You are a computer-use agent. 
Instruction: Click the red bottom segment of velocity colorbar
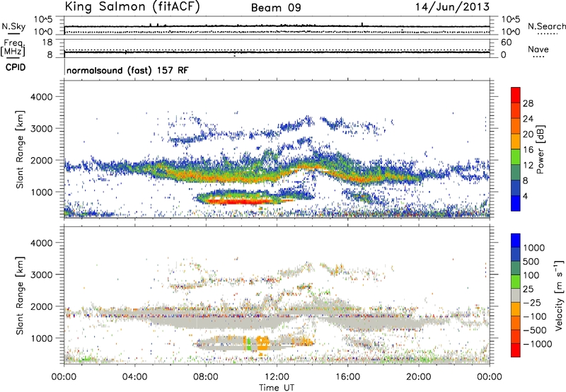click(516, 350)
